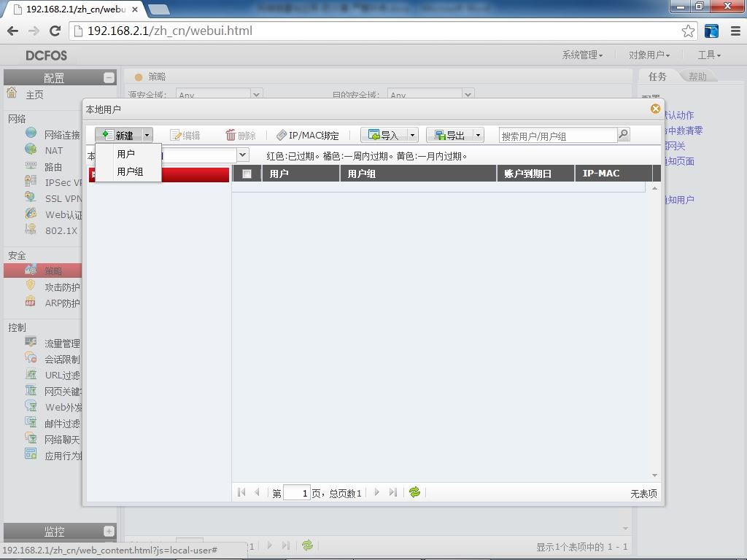Click the Web认证 sidebar icon
Screen dimensions: 747x560
click(x=31, y=214)
